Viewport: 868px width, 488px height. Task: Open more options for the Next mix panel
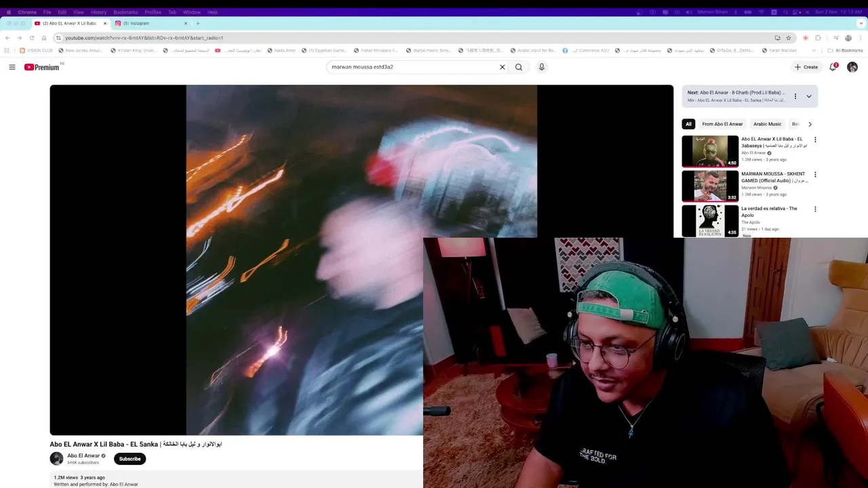coord(795,96)
